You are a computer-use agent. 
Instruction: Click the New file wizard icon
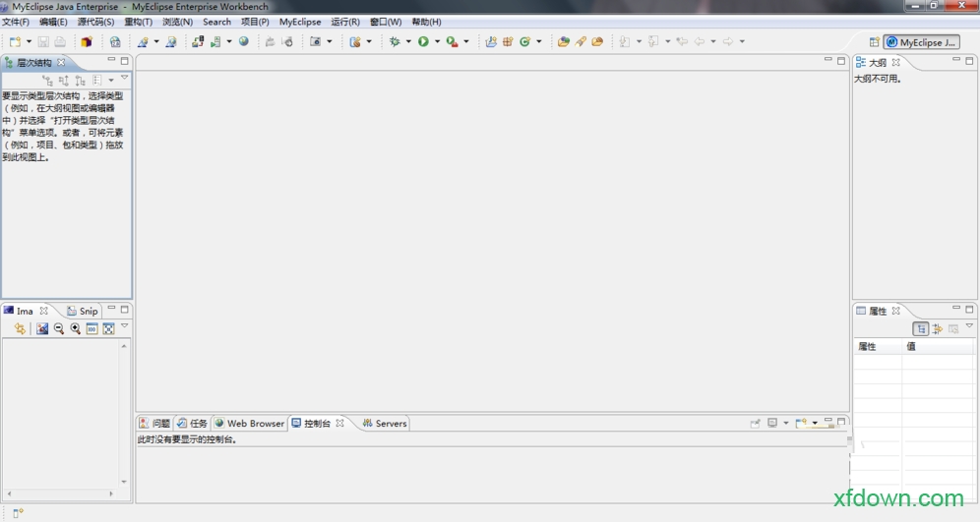click(15, 42)
